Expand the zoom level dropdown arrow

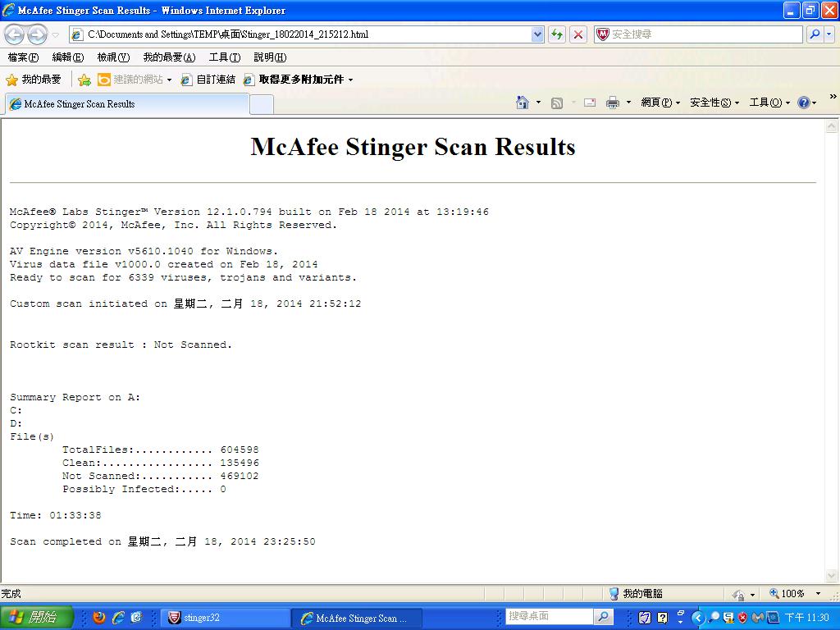coord(818,594)
